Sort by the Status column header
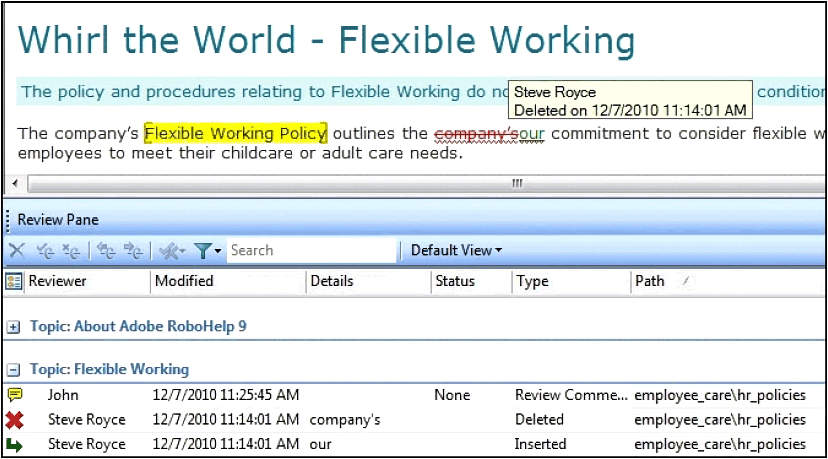Viewport: 828px width, 459px height. coord(455,282)
